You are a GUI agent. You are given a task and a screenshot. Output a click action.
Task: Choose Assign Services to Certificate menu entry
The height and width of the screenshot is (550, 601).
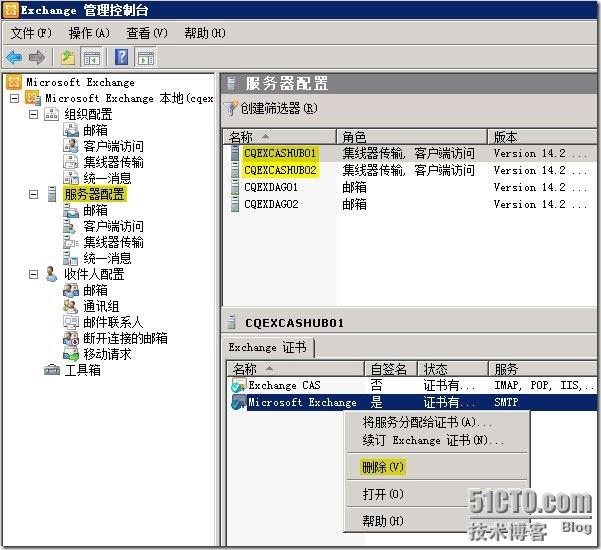tap(433, 423)
